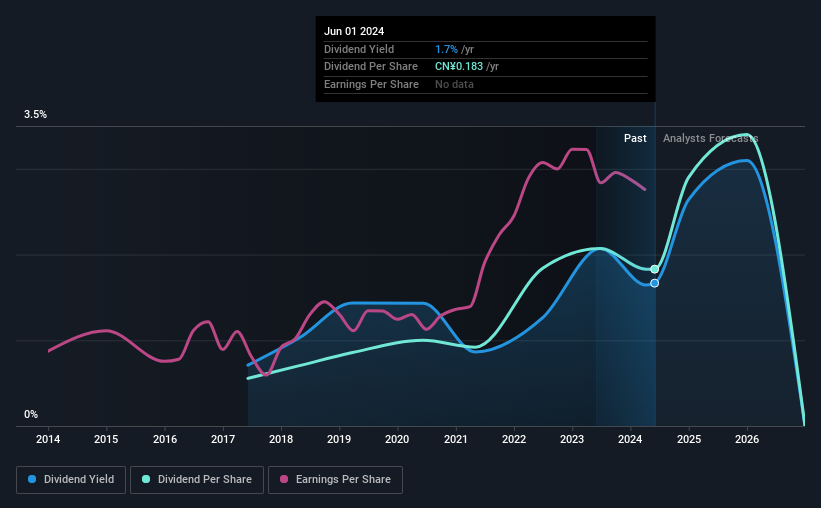Screen dimensions: 821x508
Task: Click the Jun 01 2024 tooltip date
Action: (354, 31)
